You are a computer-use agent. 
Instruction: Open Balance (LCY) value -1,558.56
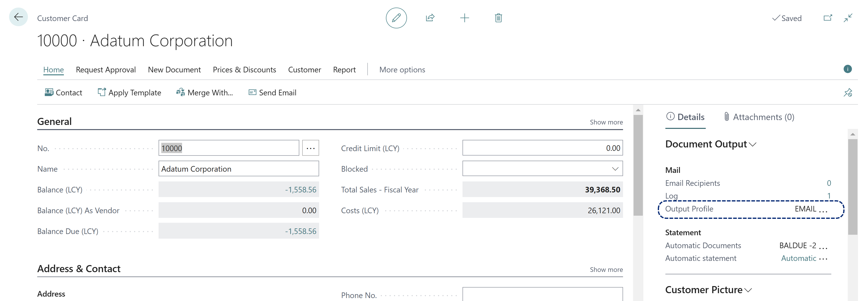[x=301, y=190]
